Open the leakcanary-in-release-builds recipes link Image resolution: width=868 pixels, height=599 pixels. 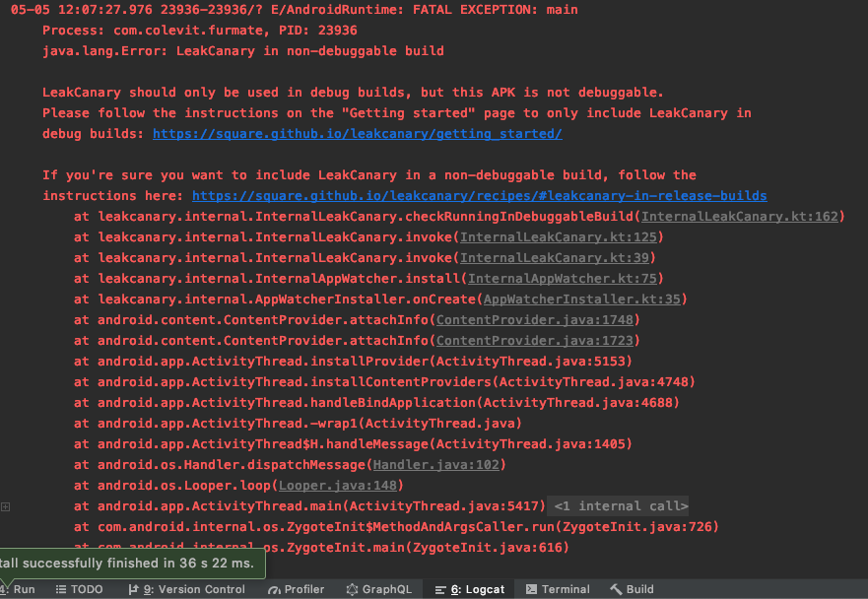tap(480, 195)
